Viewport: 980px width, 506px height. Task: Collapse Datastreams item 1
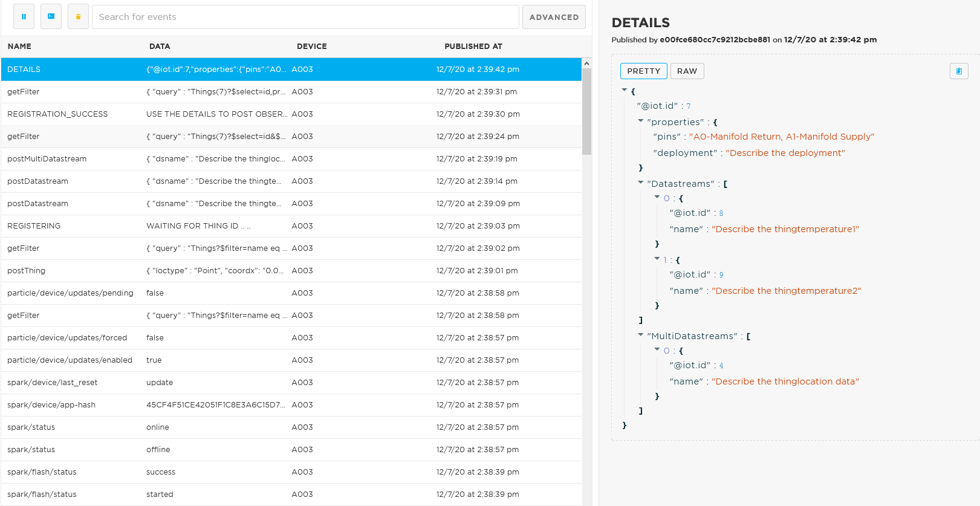(x=657, y=259)
